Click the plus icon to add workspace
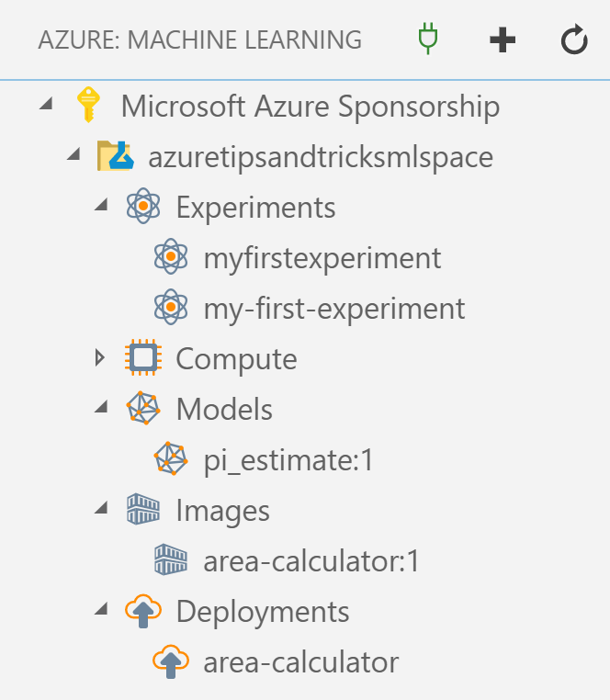This screenshot has width=610, height=700. click(503, 40)
